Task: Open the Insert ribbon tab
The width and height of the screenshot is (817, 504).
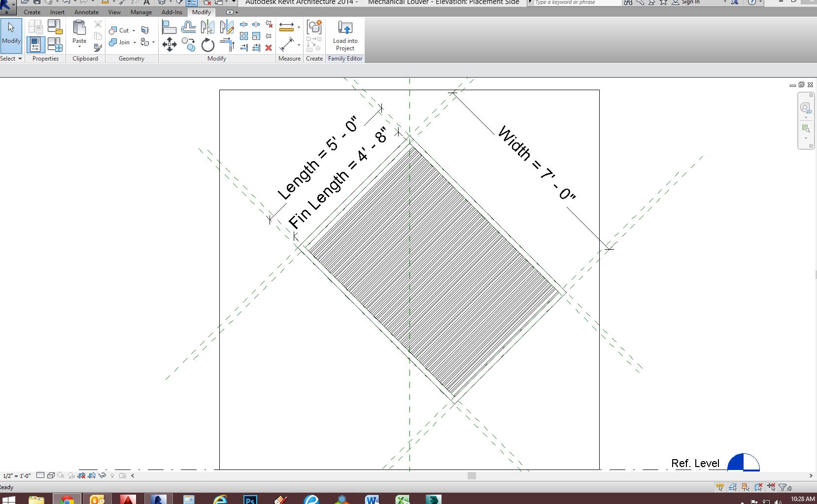Action: tap(57, 12)
